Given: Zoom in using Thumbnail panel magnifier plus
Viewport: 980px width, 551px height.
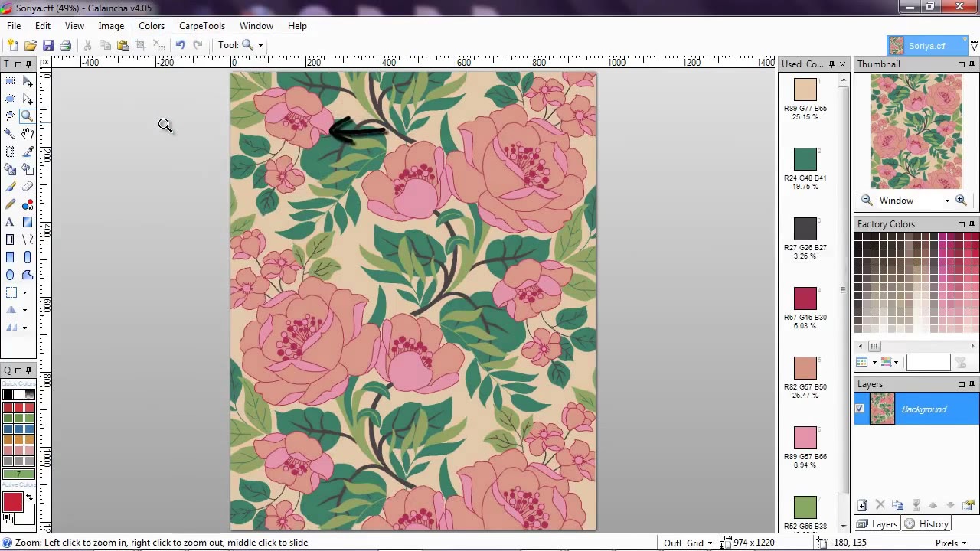Looking at the screenshot, I should click(962, 201).
